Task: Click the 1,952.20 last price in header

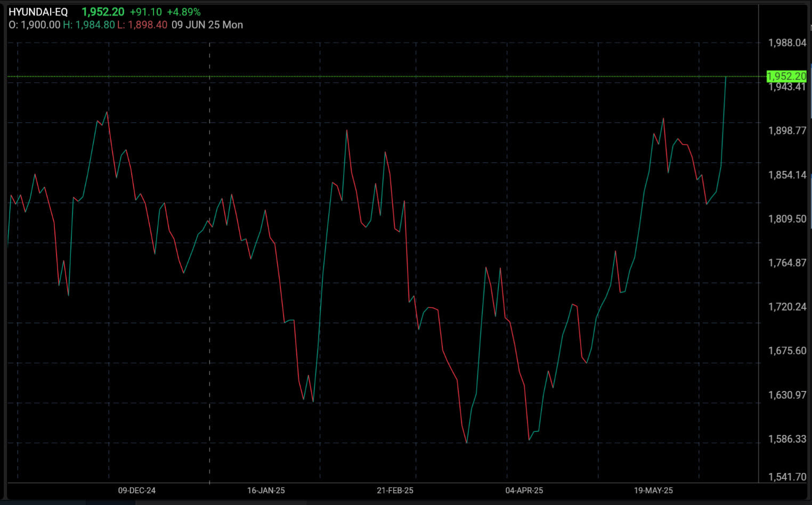Action: (103, 12)
